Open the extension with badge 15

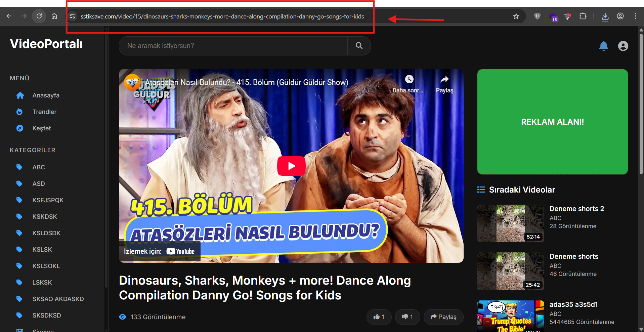point(553,17)
